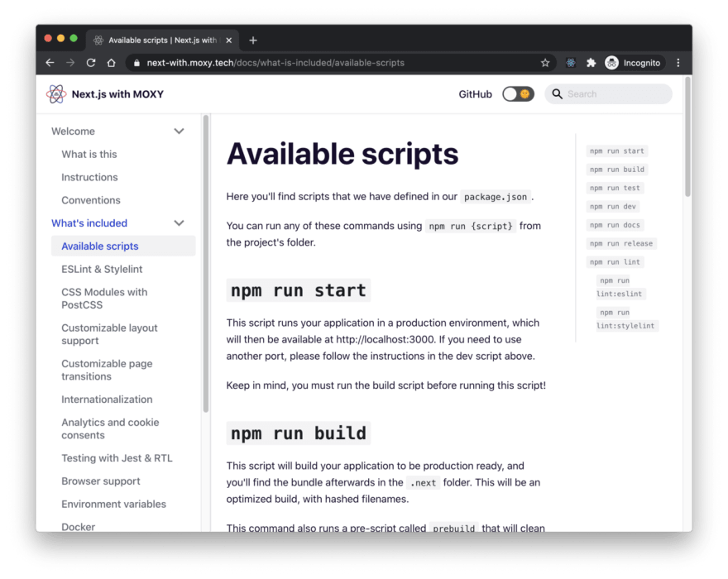
Task: Open the React DevTools extension icon
Action: (x=571, y=63)
